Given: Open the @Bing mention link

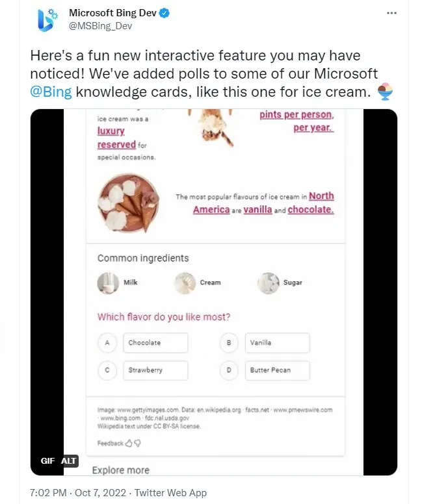Looking at the screenshot, I should 51,92.
